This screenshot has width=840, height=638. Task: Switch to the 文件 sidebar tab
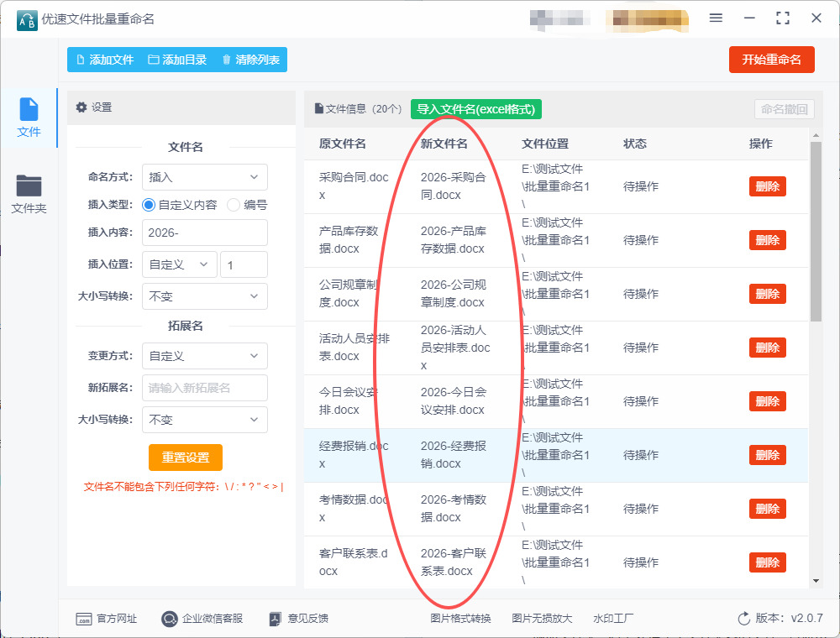29,118
